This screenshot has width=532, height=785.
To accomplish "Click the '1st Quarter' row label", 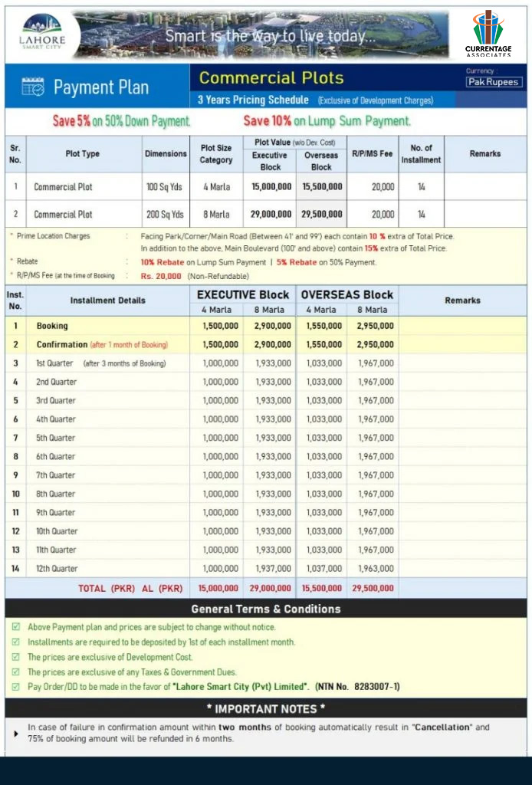I will tap(54, 363).
